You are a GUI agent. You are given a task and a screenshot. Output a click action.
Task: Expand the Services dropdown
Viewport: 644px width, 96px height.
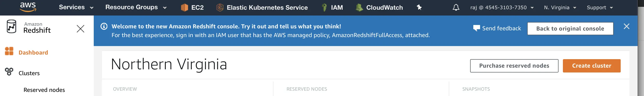click(x=76, y=7)
